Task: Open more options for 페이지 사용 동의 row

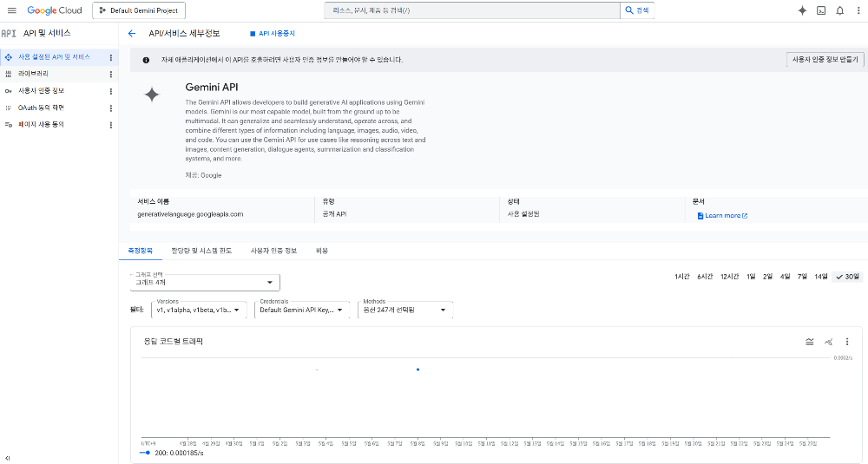Action: tap(111, 125)
